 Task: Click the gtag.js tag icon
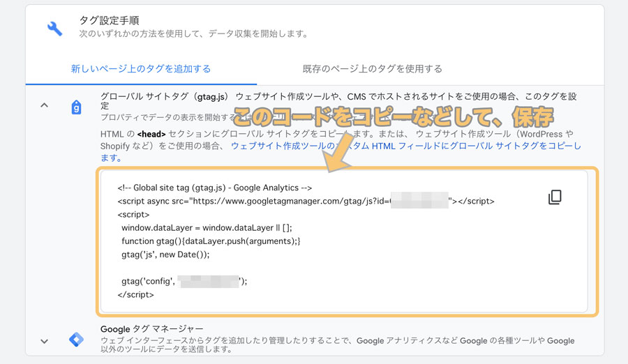coord(76,107)
